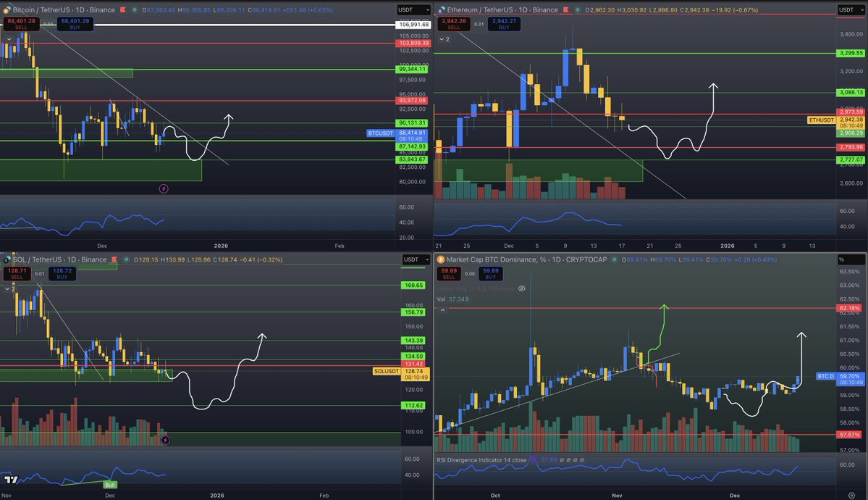Click the 88,401.29 BUY button on Bitcoin chart
This screenshot has height=500, width=868.
pos(75,24)
